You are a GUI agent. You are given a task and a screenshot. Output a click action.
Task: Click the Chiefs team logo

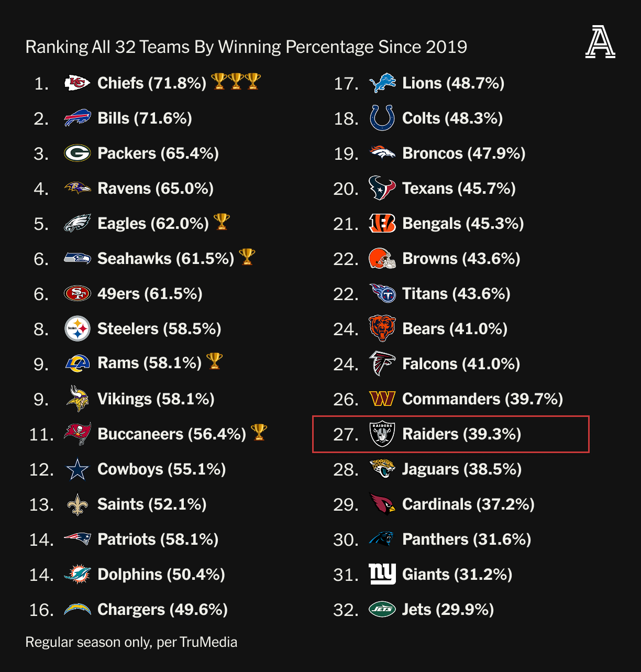pyautogui.click(x=77, y=83)
